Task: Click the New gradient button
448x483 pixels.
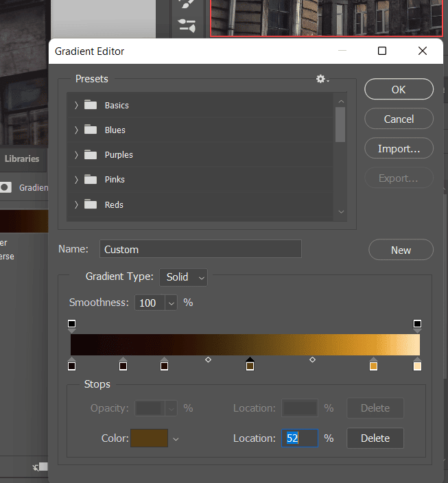Action: click(401, 250)
